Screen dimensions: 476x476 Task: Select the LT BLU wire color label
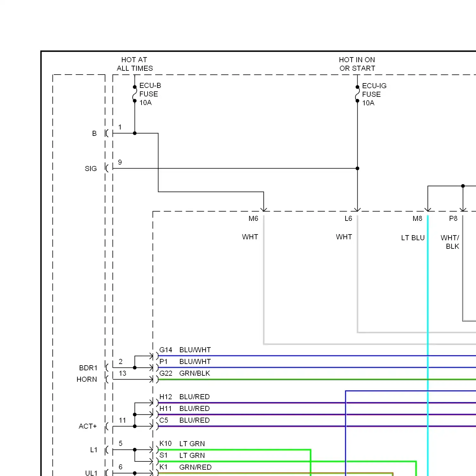[x=413, y=238]
